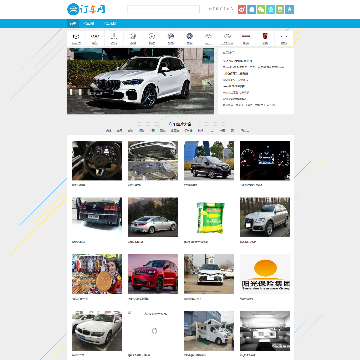Open the highlighted home tab in blue navigation bar
360x360 pixels.
[x=73, y=23]
